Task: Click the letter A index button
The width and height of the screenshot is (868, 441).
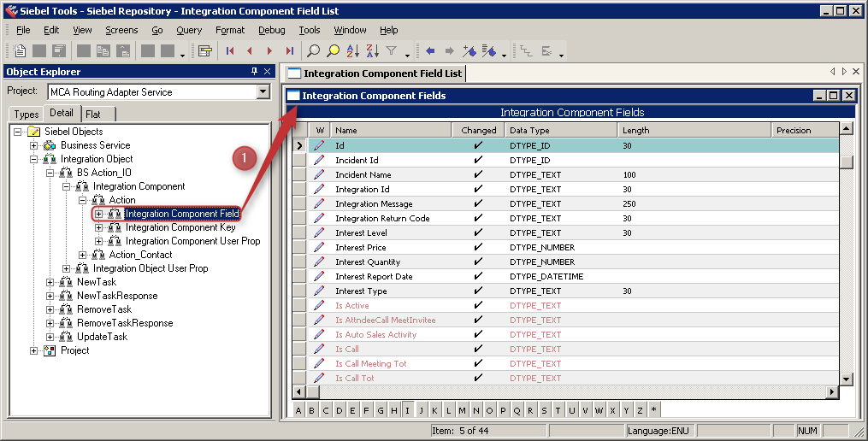Action: click(298, 410)
